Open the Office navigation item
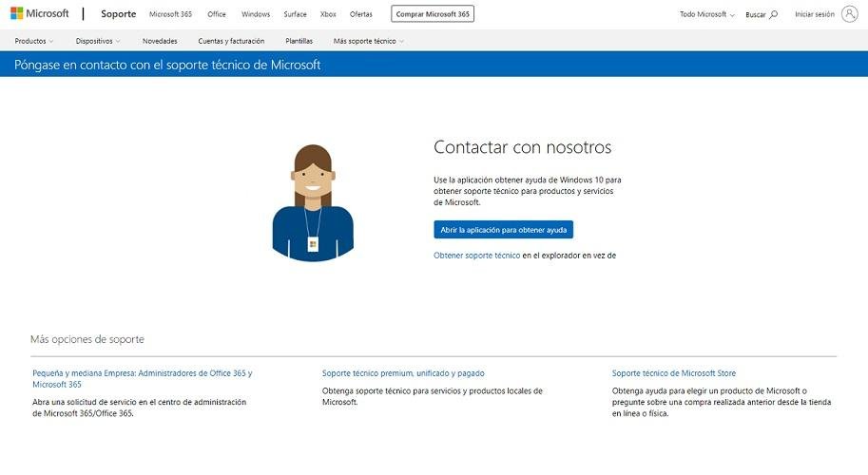Screen dimensions: 868x475 click(217, 14)
